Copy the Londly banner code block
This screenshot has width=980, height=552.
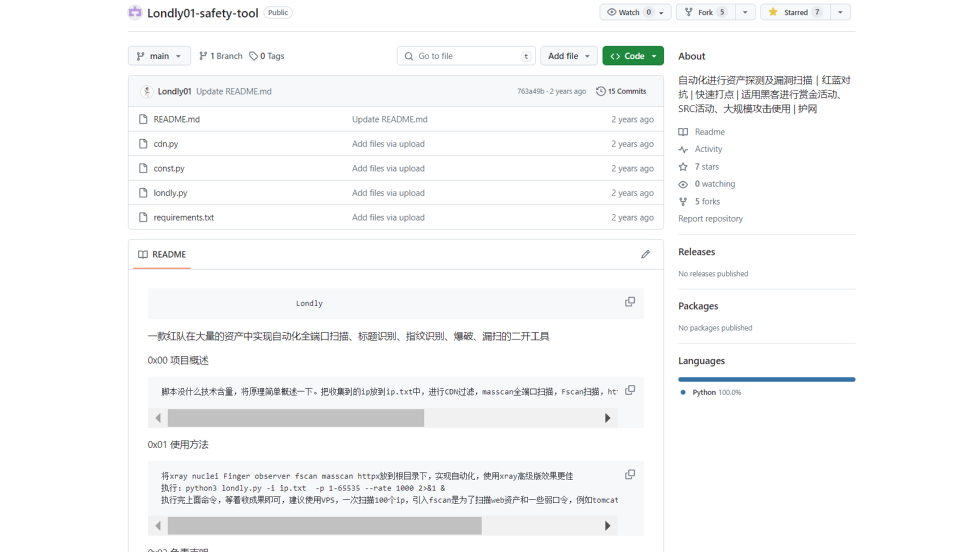pos(630,302)
